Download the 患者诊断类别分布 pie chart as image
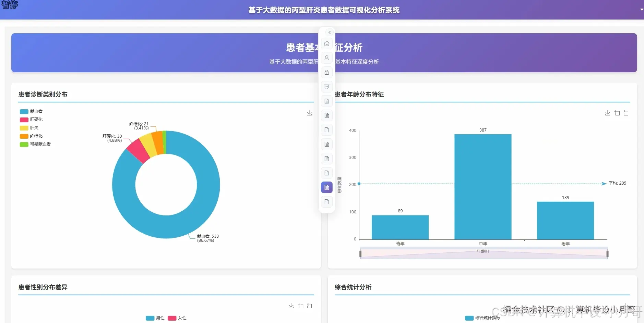This screenshot has height=323, width=644. 309,113
